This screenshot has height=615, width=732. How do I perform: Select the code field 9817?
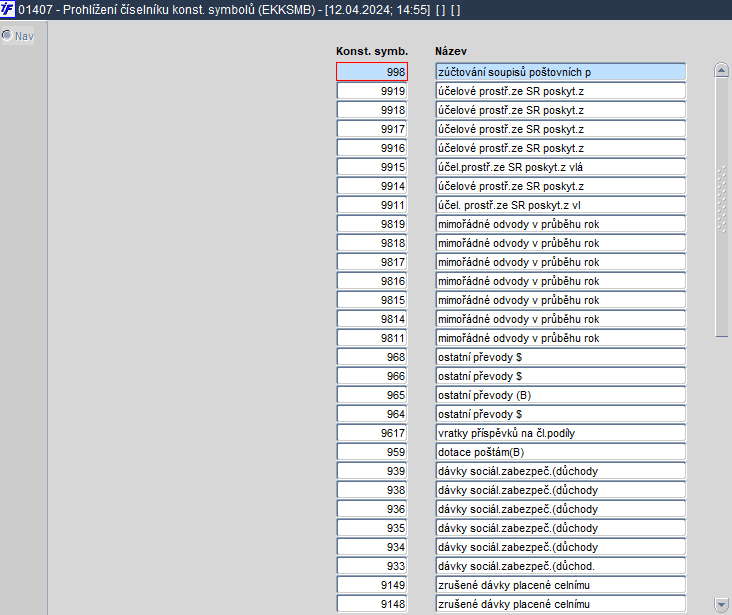click(372, 262)
